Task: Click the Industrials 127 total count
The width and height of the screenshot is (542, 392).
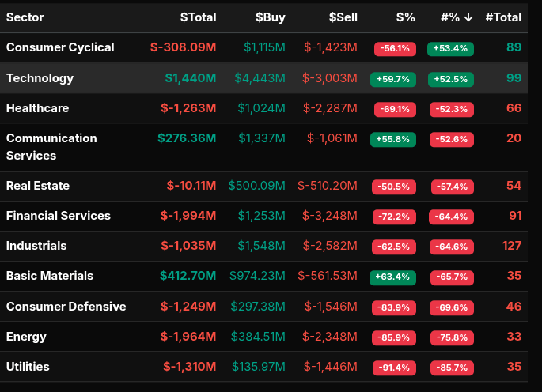Action: 512,246
